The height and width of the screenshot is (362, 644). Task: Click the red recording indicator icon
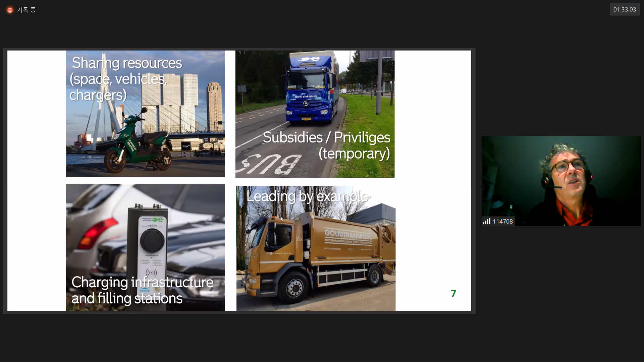10,10
